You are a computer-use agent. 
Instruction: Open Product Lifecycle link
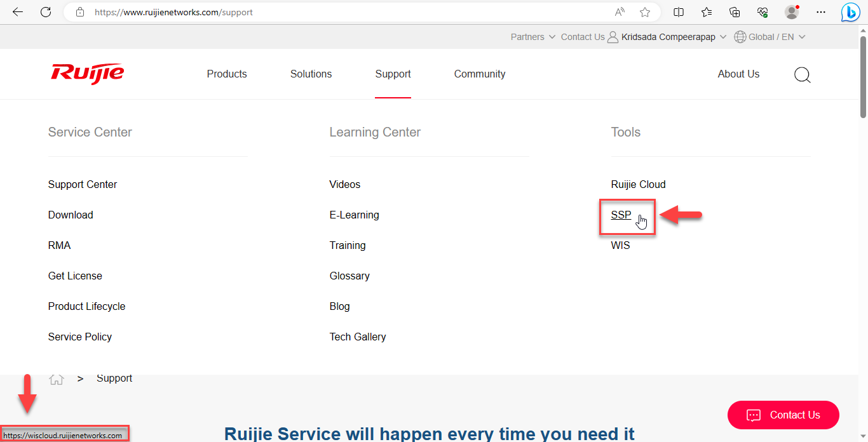(86, 306)
